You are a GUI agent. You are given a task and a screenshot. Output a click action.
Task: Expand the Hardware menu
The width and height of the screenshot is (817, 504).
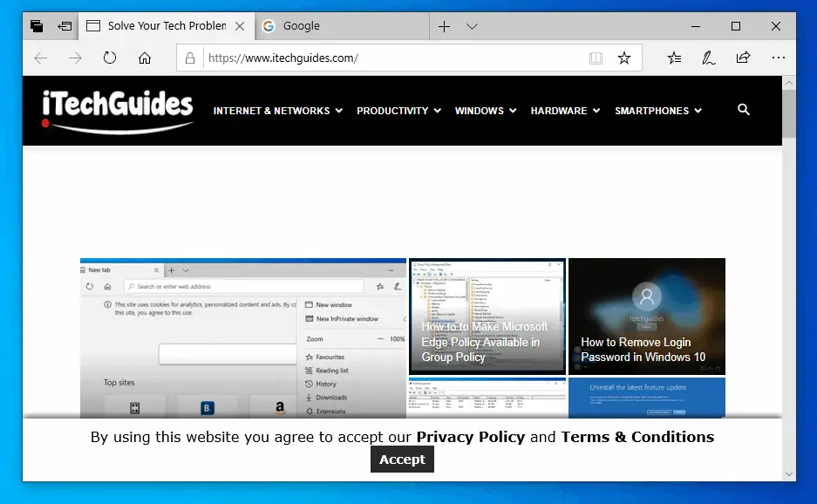[565, 111]
